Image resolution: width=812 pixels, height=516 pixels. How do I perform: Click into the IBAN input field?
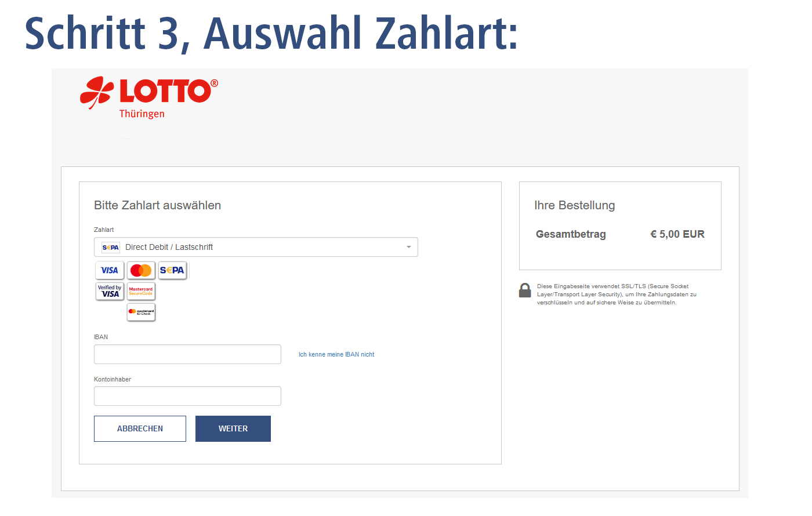[187, 354]
